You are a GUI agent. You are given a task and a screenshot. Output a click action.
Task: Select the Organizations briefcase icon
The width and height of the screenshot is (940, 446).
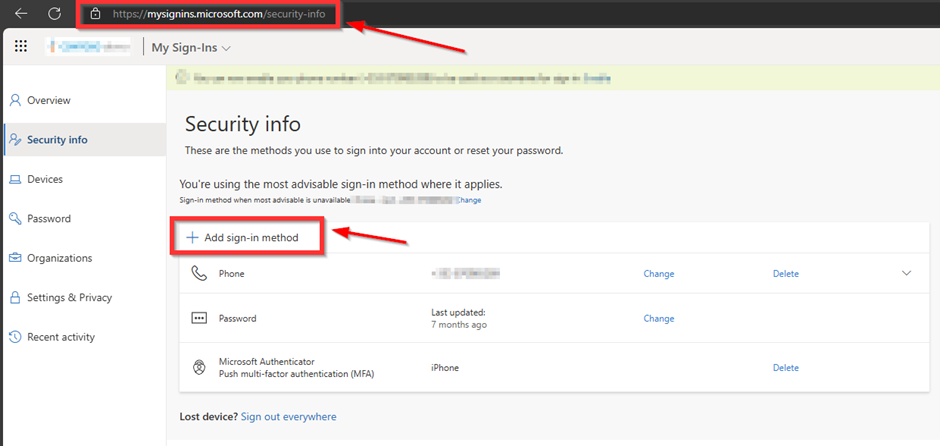[16, 258]
